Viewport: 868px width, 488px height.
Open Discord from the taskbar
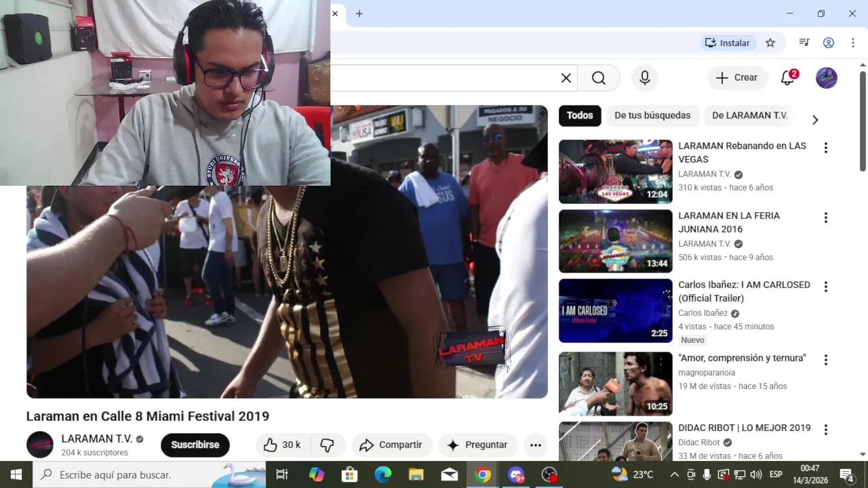[516, 474]
